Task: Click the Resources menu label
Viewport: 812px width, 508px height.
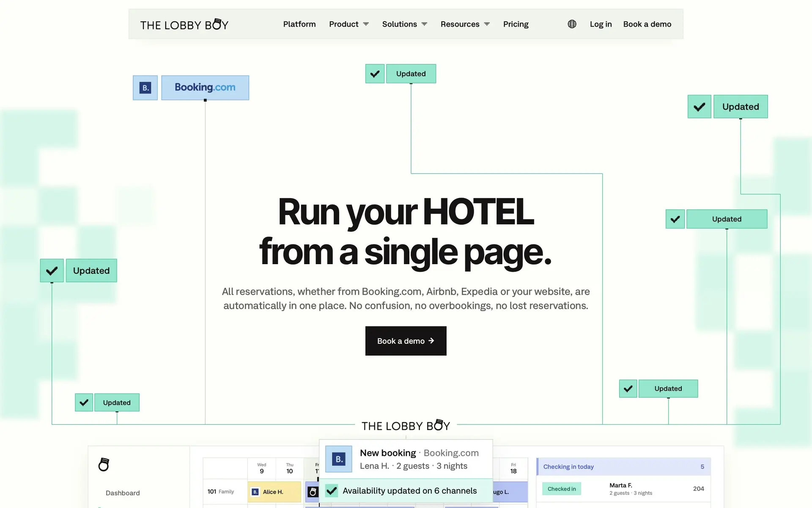Action: pyautogui.click(x=460, y=24)
